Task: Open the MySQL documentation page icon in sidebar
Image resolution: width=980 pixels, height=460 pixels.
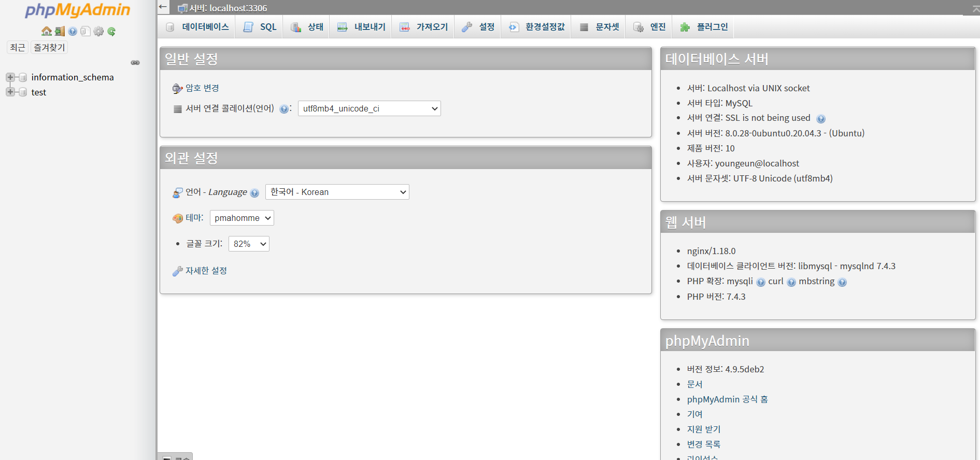Action: pos(86,31)
